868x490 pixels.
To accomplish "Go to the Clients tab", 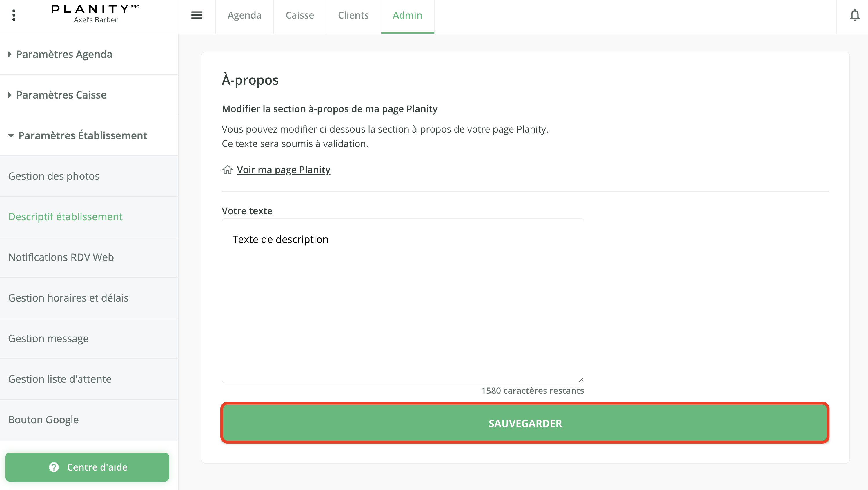I will click(x=353, y=15).
